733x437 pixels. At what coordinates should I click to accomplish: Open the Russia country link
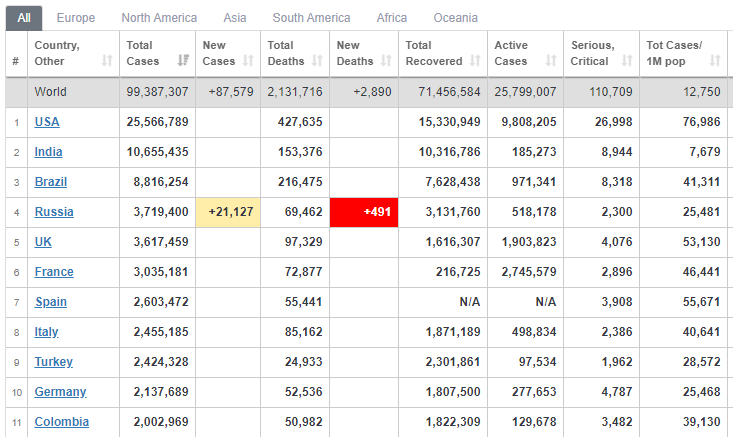(54, 212)
